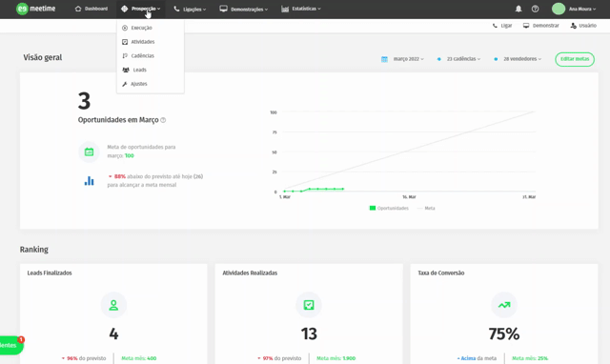Click the Visão geral heading
610x364 pixels.
pyautogui.click(x=42, y=57)
